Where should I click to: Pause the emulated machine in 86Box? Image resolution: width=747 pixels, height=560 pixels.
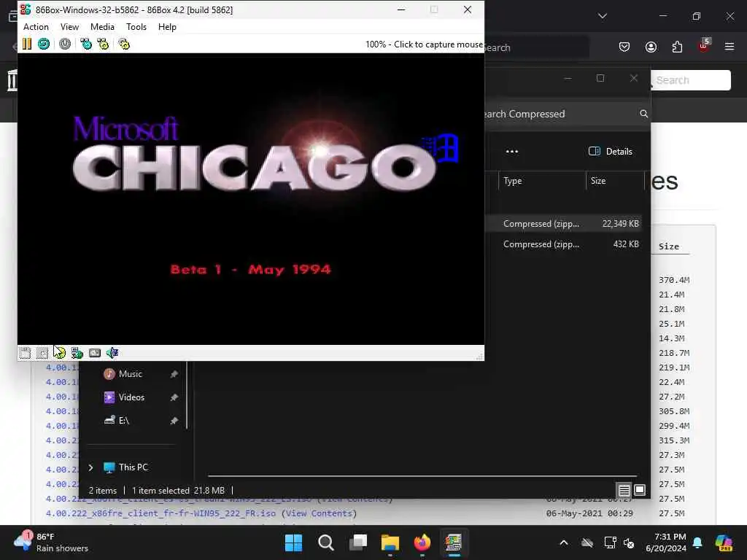[27, 44]
